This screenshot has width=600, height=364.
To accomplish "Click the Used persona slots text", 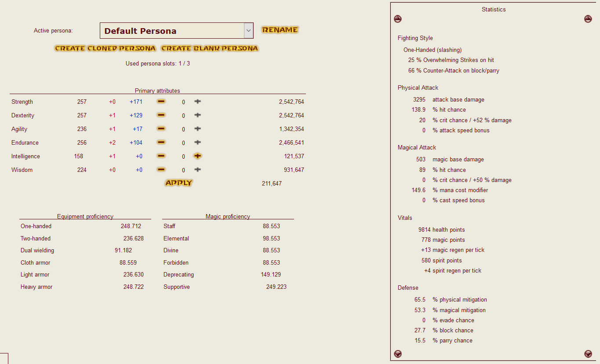I will pyautogui.click(x=158, y=64).
